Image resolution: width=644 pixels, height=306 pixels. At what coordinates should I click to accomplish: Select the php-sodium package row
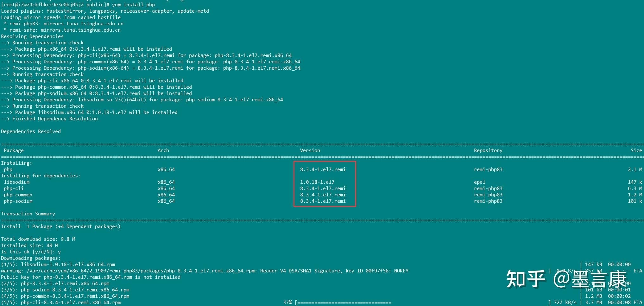(x=18, y=201)
